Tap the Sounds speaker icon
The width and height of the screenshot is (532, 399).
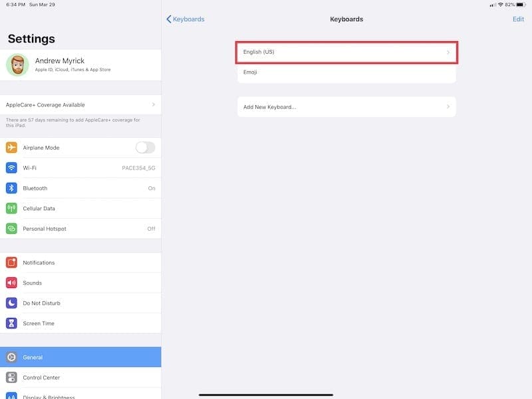pyautogui.click(x=11, y=283)
